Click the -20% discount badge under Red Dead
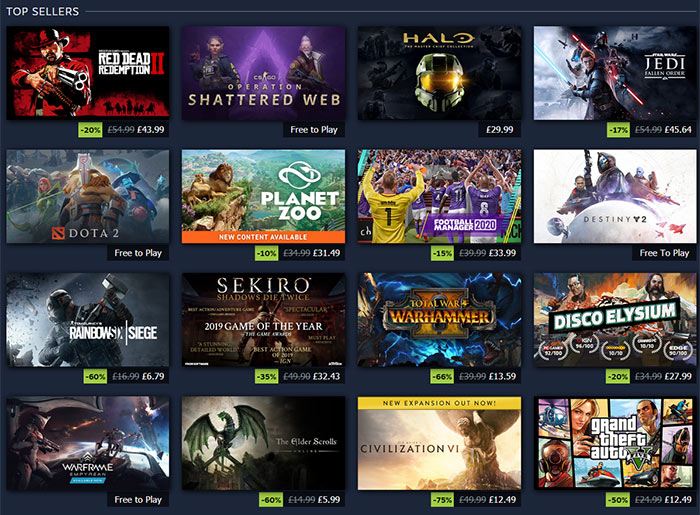Viewport: 700px width, 515px height. click(x=91, y=130)
